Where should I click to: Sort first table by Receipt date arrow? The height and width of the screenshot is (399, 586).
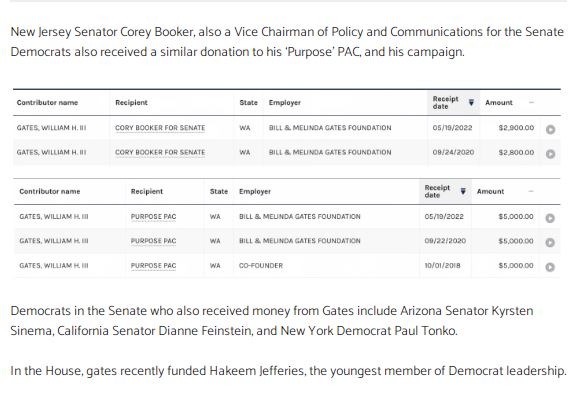471,102
